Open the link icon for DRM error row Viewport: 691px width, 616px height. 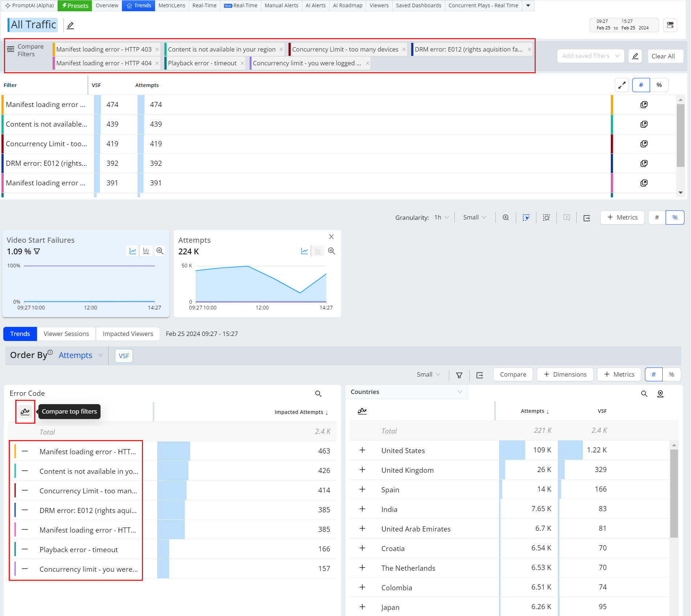coord(644,163)
